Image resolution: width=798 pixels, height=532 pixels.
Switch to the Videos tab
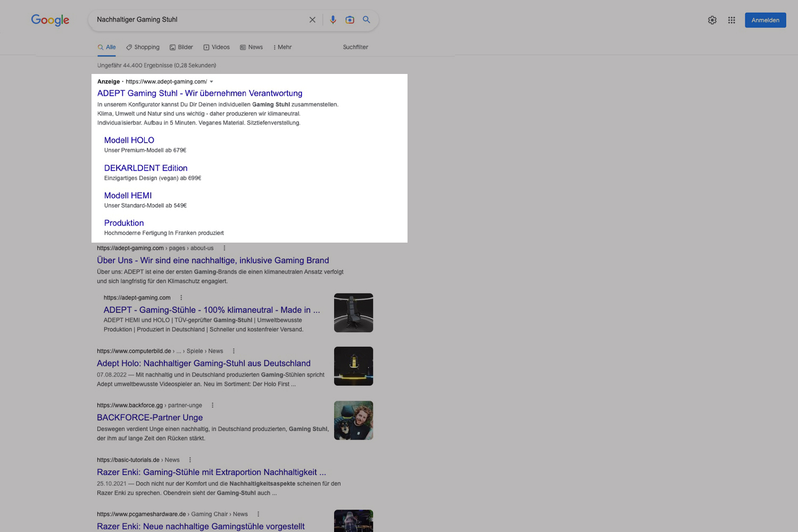coord(217,47)
